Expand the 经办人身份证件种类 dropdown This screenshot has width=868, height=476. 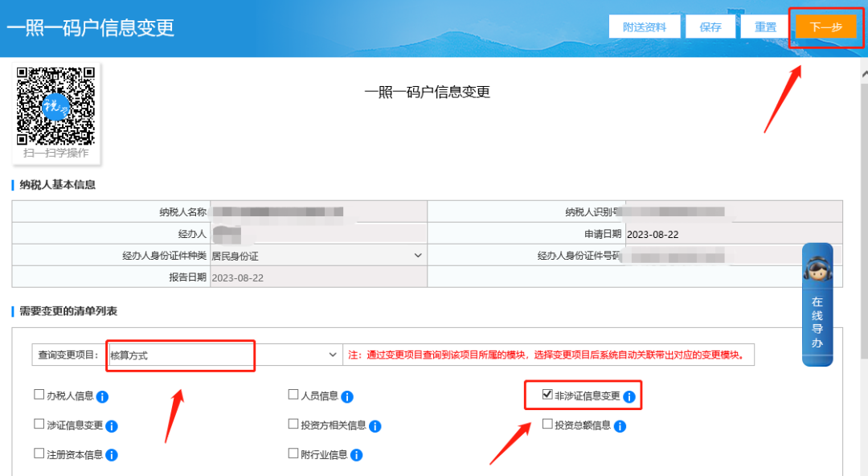[317, 256]
